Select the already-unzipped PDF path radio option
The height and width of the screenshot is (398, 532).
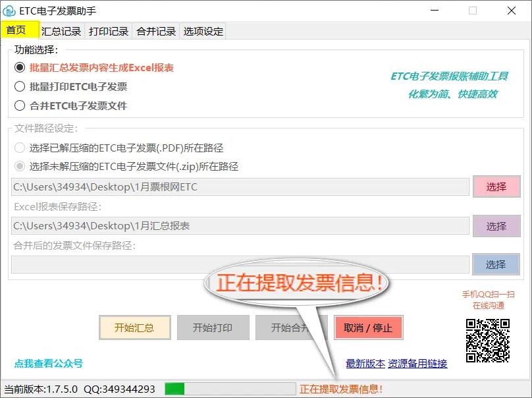(x=119, y=148)
